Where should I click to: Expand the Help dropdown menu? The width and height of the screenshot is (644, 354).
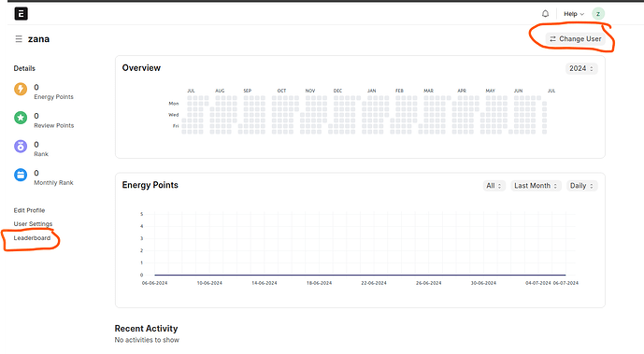pyautogui.click(x=573, y=13)
